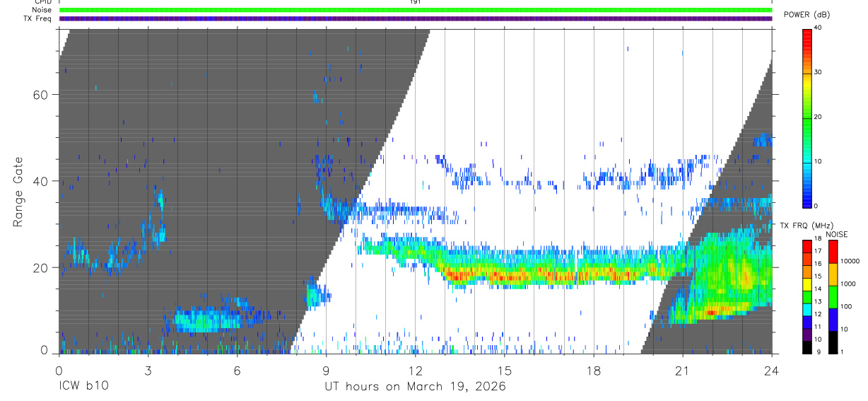This screenshot has width=868, height=401.
Task: Click the x-axis tick label '9'
Action: [326, 369]
